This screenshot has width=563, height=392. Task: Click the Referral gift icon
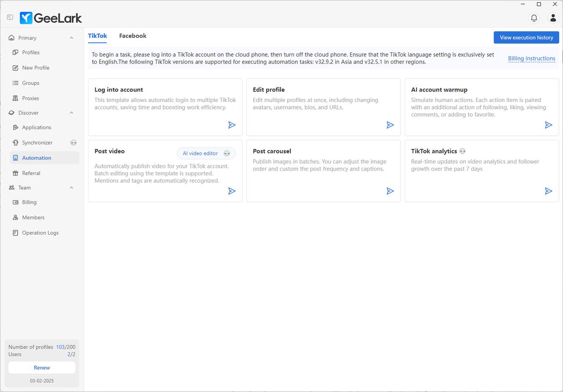coord(15,173)
